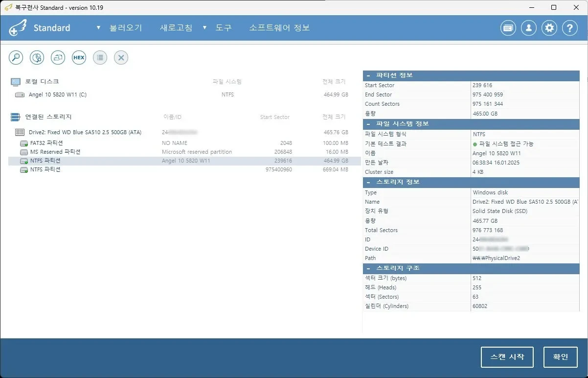Click the MS Reserved 파티션 disk icon

tap(23, 152)
